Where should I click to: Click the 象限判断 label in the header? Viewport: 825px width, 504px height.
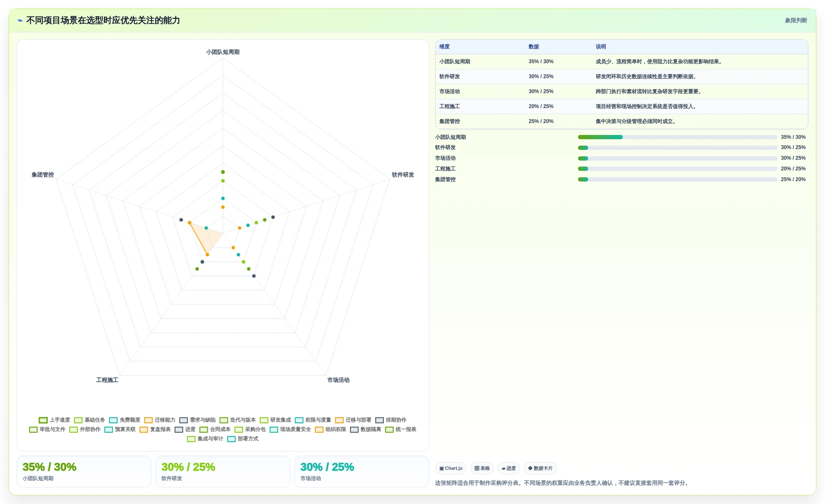[796, 21]
